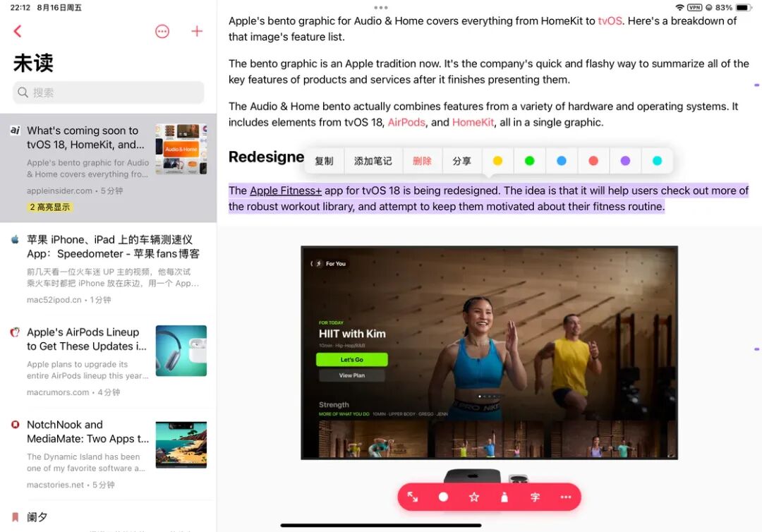Open the tvOS link in the article
Viewport: 762px width, 532px height.
pos(610,21)
